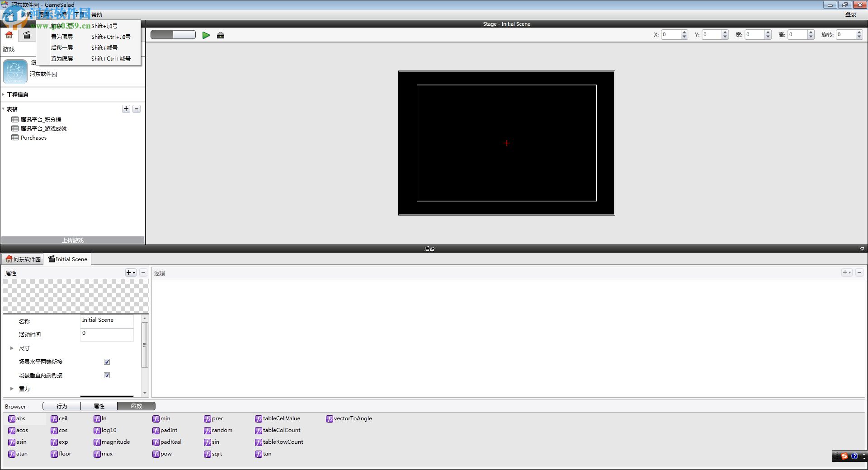Increase 旋转 value with up stepper
This screenshot has height=470, width=868.
pos(859,32)
